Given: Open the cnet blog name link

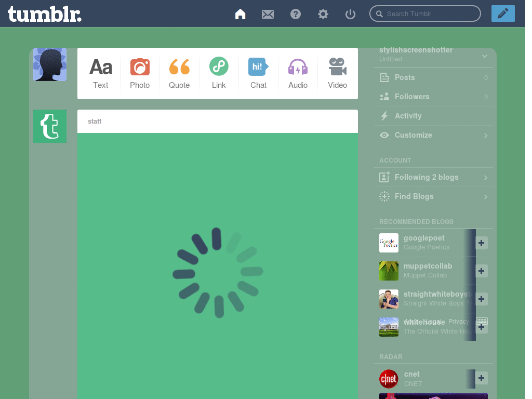Looking at the screenshot, I should pyautogui.click(x=411, y=374).
